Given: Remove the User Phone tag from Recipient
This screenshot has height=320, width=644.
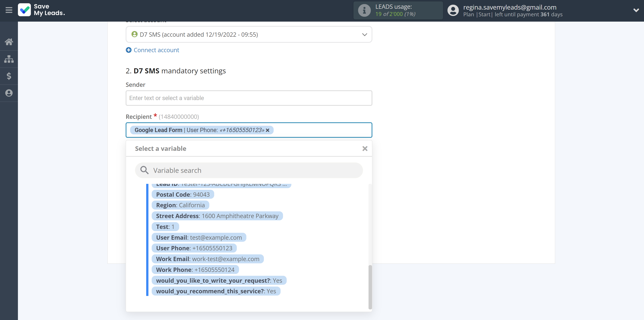Looking at the screenshot, I should (x=268, y=130).
